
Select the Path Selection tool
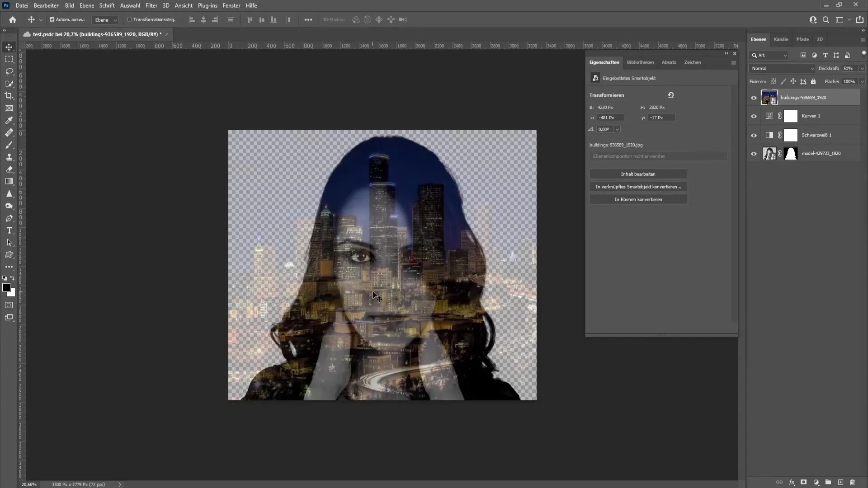pos(9,243)
